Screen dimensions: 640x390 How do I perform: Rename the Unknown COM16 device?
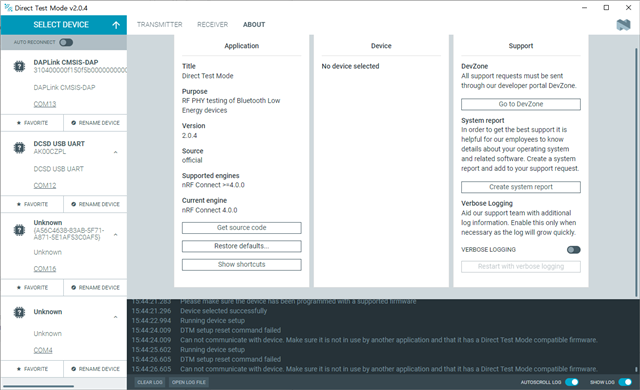[x=95, y=288]
